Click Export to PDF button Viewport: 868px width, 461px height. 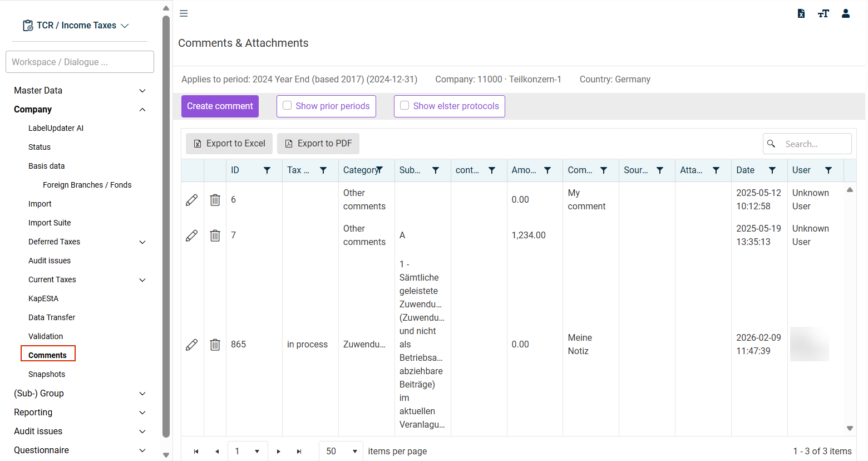pos(318,144)
